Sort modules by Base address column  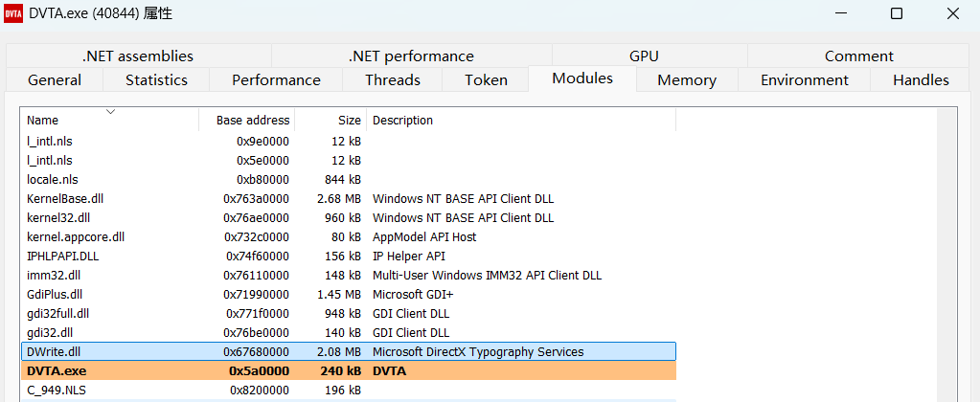click(x=252, y=121)
